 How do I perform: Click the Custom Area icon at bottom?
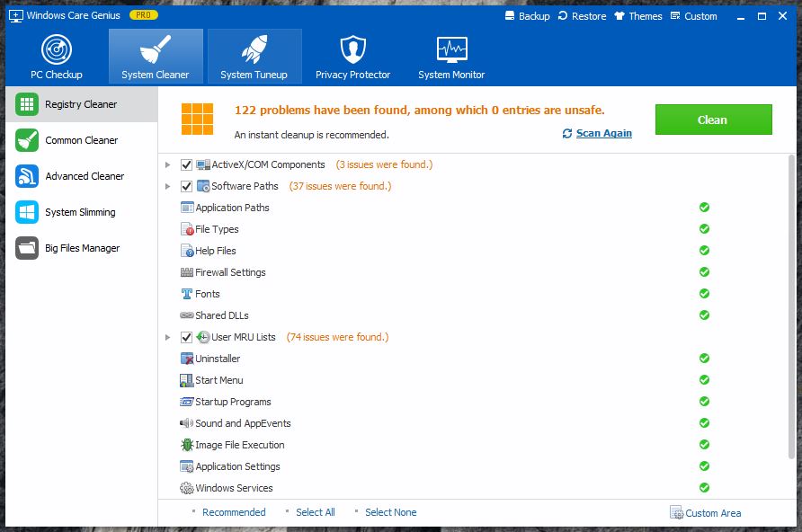[676, 512]
